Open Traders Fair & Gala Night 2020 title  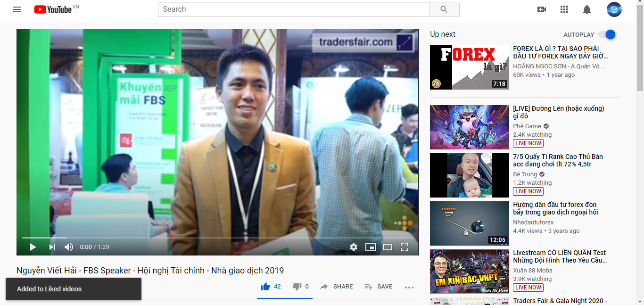point(560,301)
